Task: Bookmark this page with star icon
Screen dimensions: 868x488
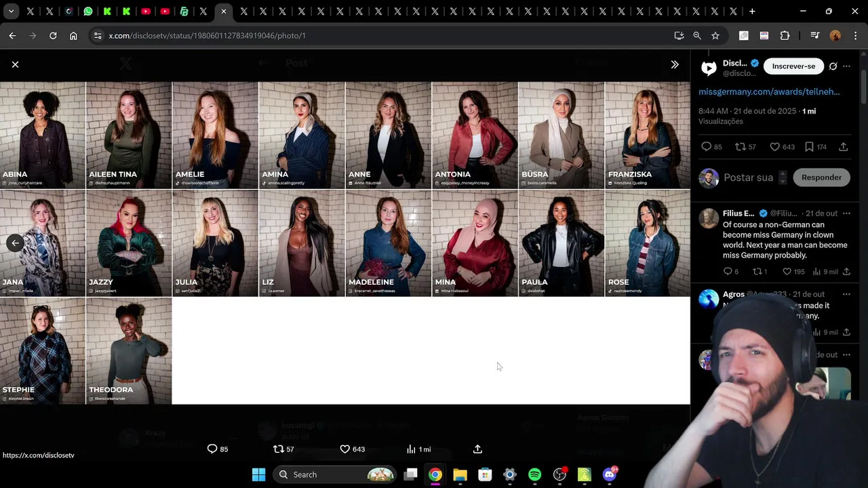Action: (x=715, y=35)
